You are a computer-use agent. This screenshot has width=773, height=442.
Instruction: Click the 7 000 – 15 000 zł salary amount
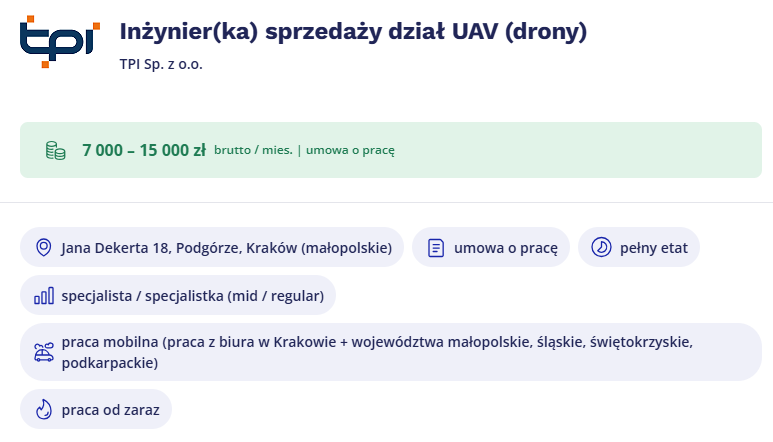click(x=144, y=150)
